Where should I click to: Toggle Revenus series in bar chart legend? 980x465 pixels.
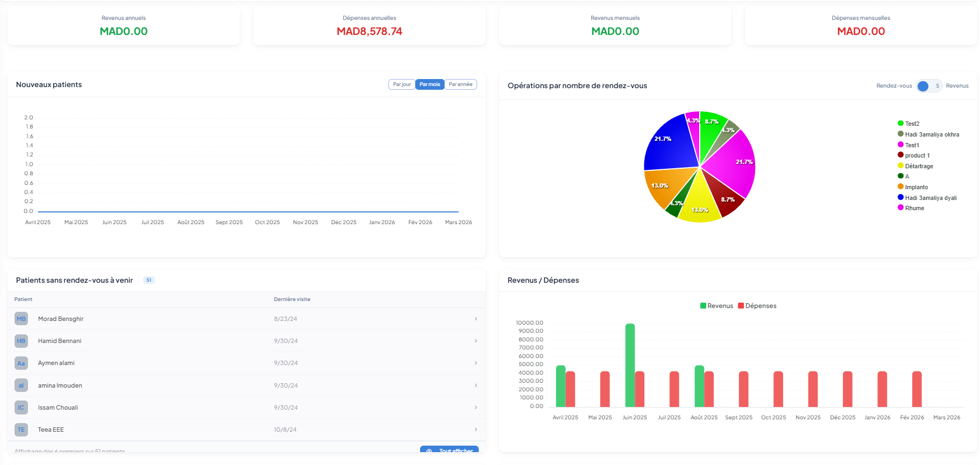coord(716,306)
